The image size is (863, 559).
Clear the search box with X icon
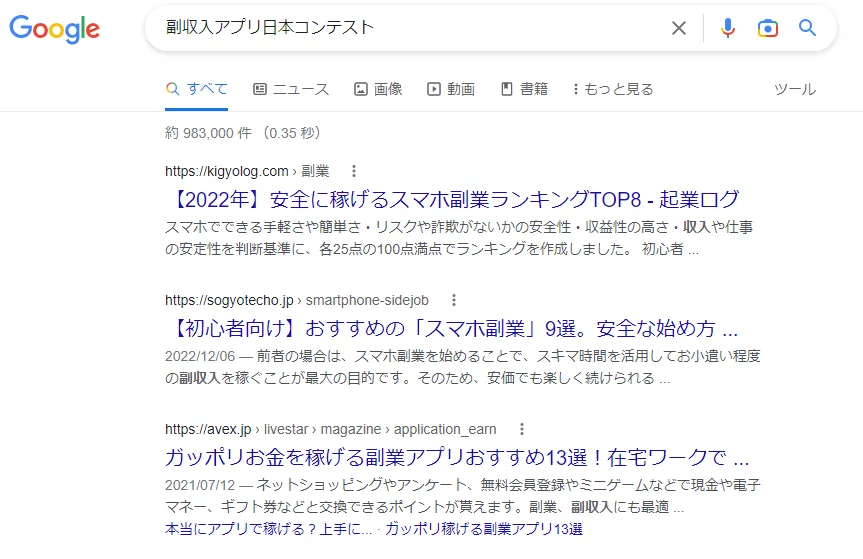(679, 29)
